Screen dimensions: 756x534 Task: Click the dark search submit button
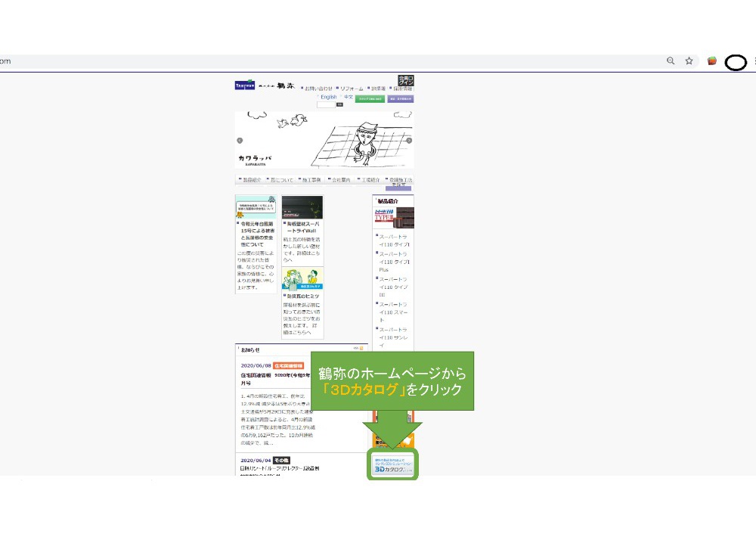340,104
